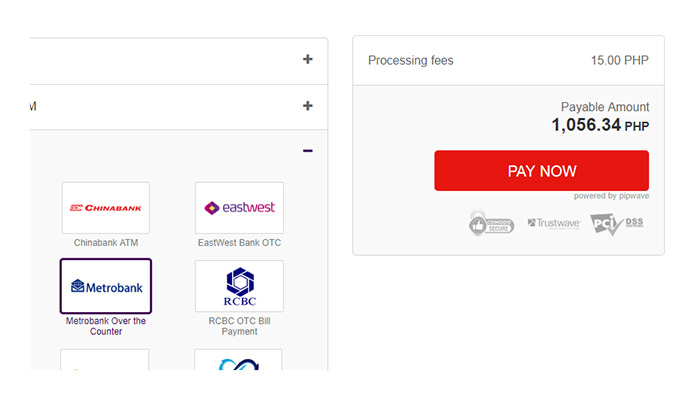This screenshot has width=700, height=400.
Task: Open the Trustwave seal
Action: click(553, 223)
